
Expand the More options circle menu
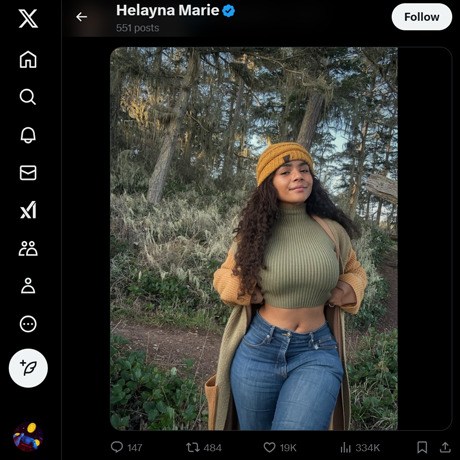click(x=28, y=324)
